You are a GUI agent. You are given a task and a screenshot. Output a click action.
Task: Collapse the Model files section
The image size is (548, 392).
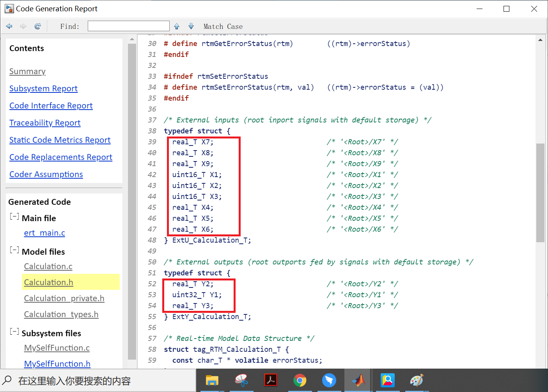(14, 250)
